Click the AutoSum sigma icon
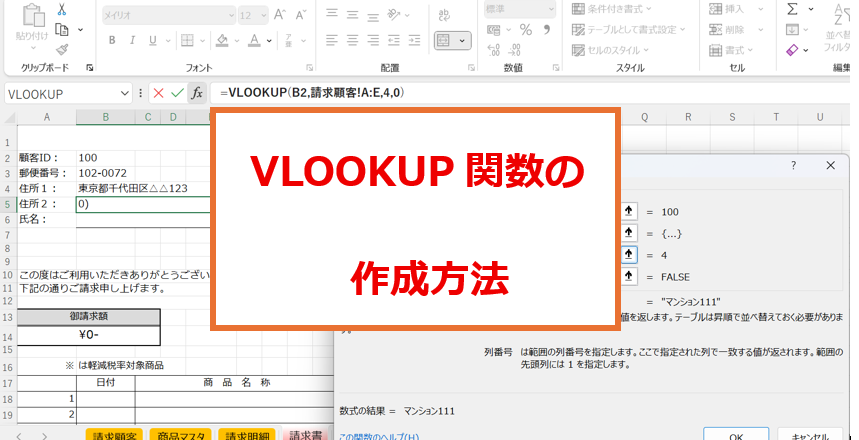859x440 pixels. 793,10
